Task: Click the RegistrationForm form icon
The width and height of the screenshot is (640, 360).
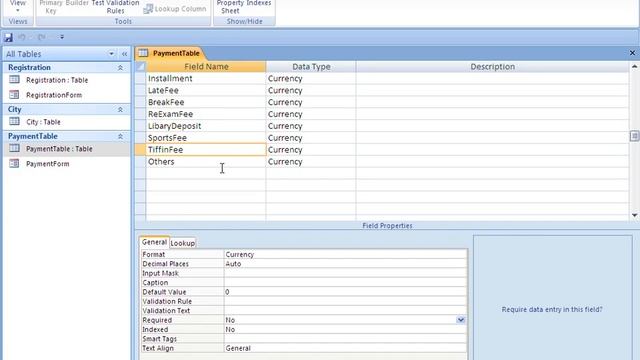Action: coord(14,95)
